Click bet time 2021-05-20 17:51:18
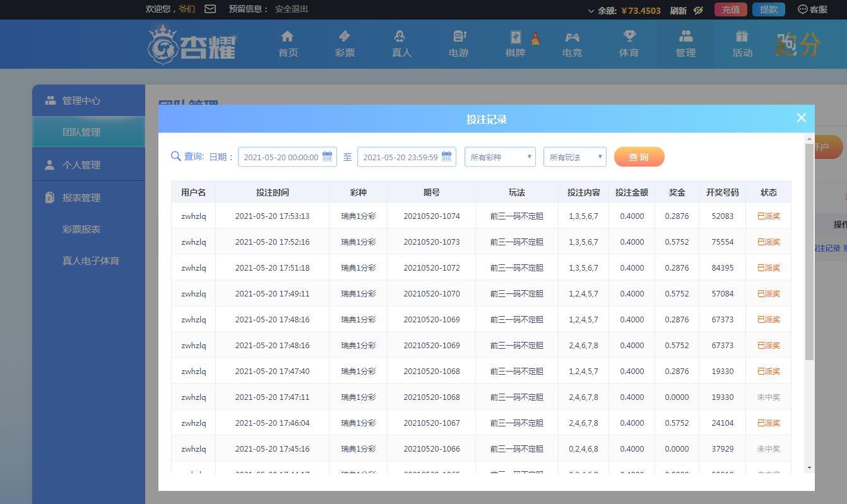Screen dimensions: 847x504 click(272, 267)
